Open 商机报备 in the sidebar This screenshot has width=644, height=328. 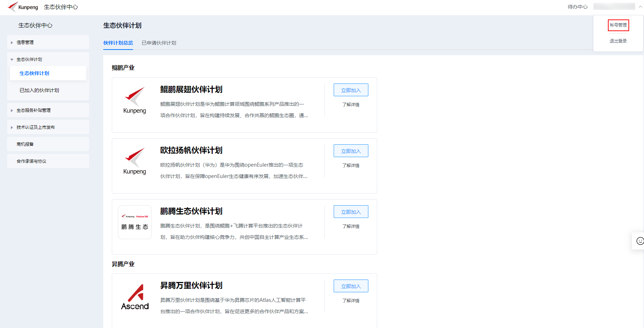tap(48, 144)
